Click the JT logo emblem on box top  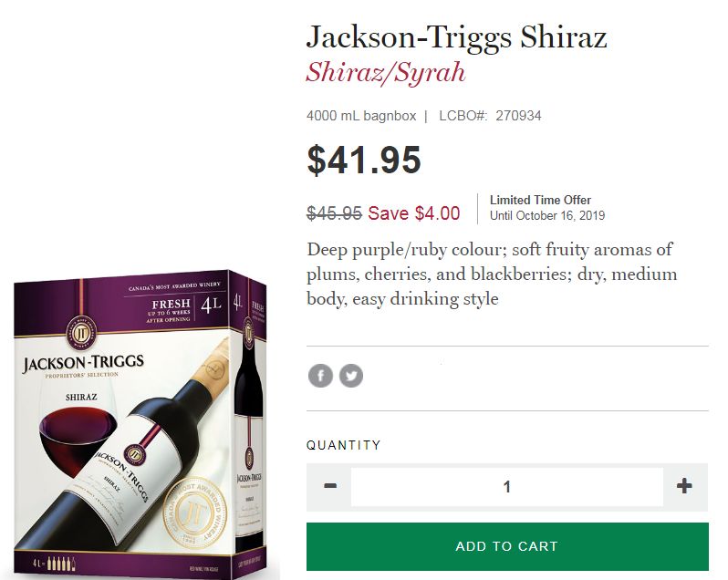pyautogui.click(x=82, y=333)
